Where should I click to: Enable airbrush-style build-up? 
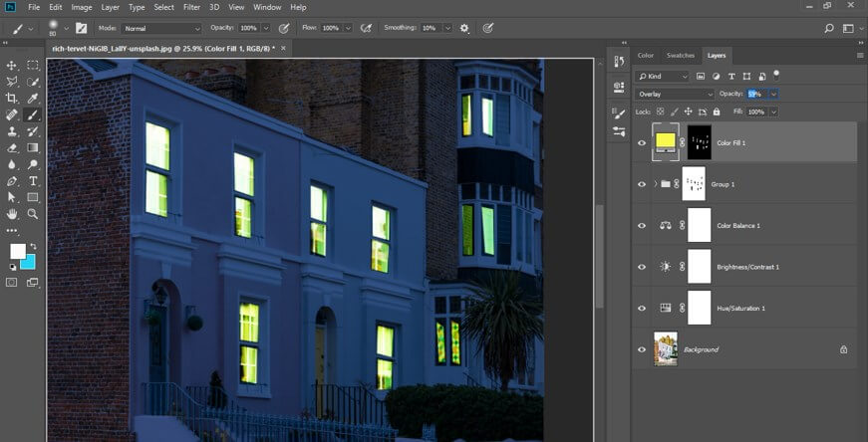tap(366, 28)
